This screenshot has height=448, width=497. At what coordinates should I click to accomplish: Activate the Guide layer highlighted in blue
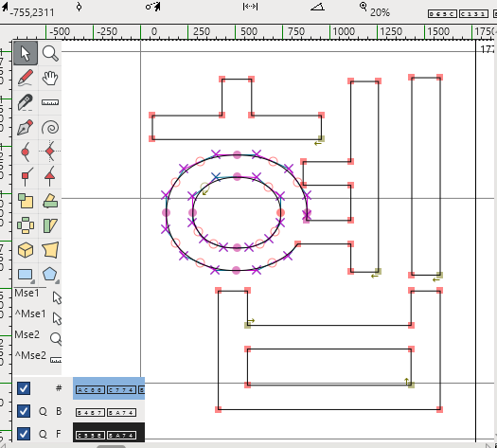tap(109, 388)
